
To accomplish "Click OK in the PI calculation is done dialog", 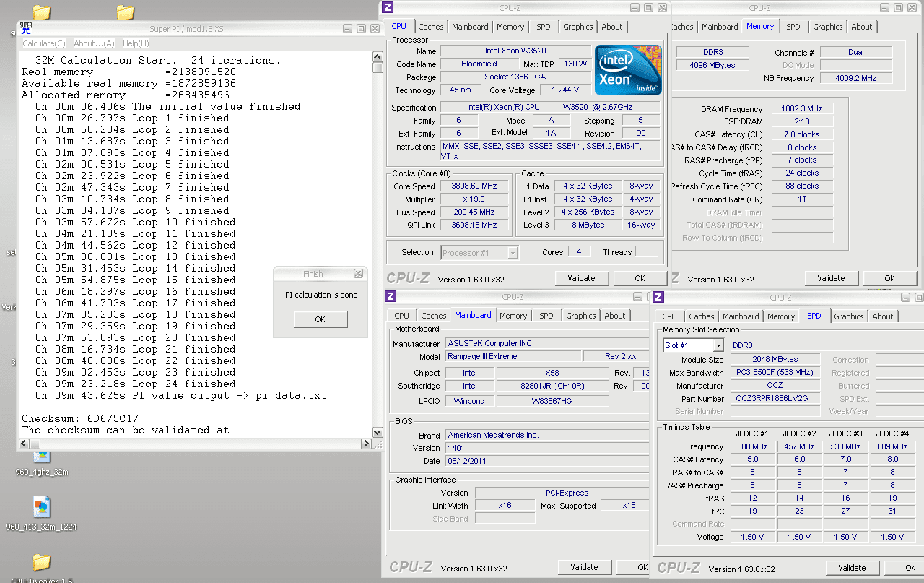I will click(320, 319).
